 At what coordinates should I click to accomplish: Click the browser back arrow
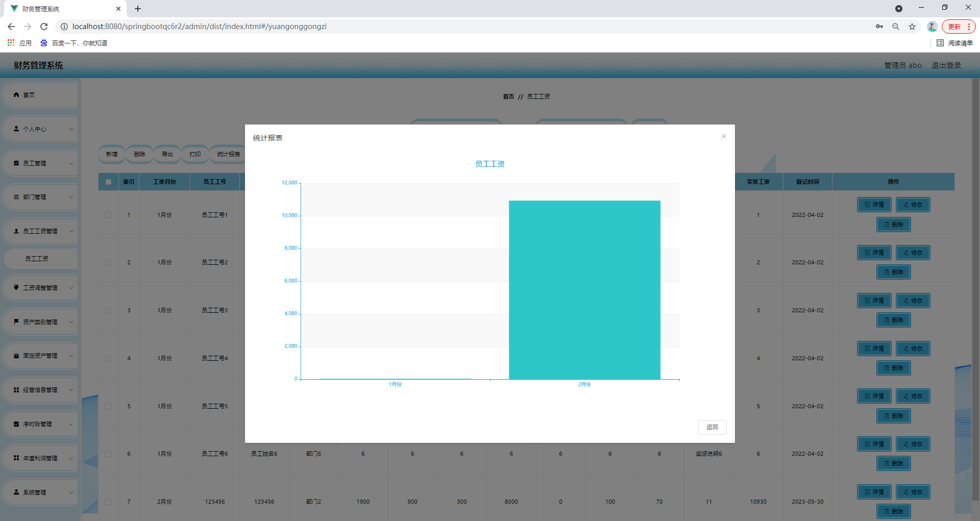[11, 27]
